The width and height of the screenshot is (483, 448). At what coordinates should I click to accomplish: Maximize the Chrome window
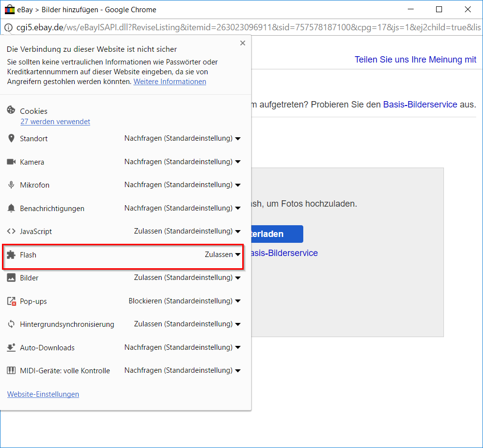[x=439, y=10]
